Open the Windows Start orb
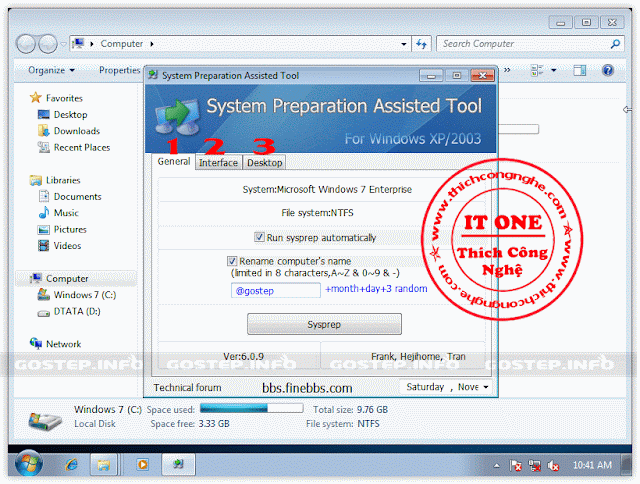 [x=29, y=463]
